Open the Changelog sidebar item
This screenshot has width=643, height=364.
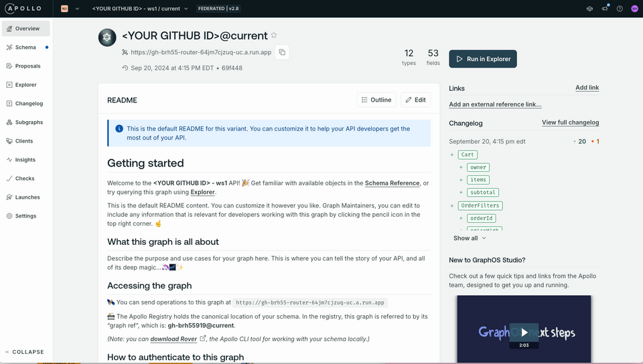pyautogui.click(x=26, y=104)
